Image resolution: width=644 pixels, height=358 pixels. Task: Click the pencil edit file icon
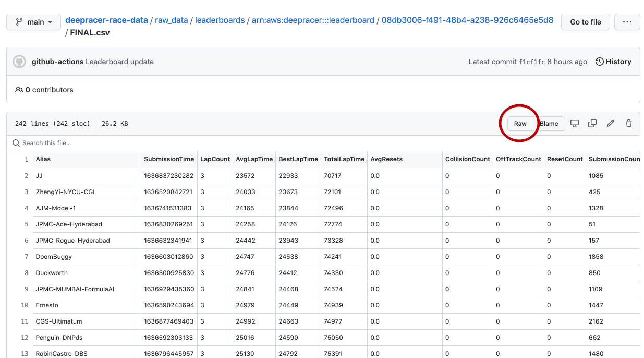click(611, 124)
